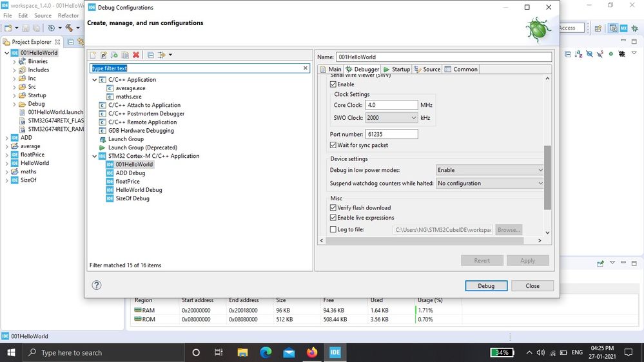Click the Export launch configuration icon
This screenshot has height=362, width=644.
114,55
